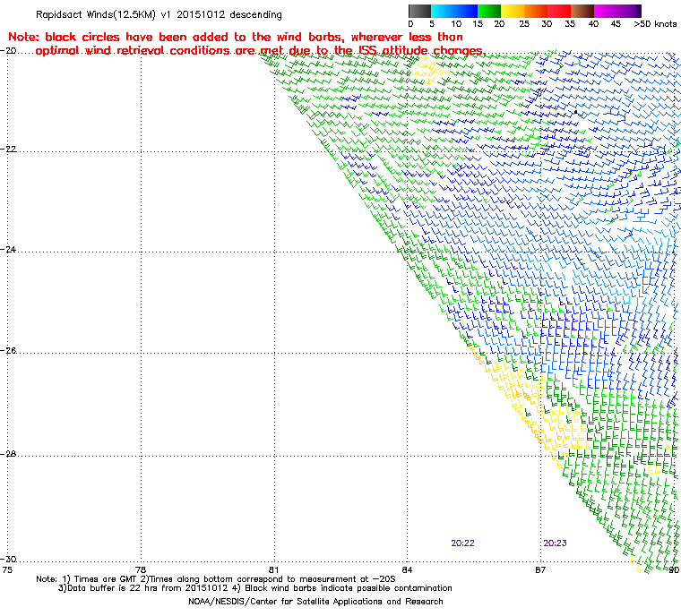Screen dimensions: 681x616
Task: Select the brown 35-40 knots legend swatch
Action: 582,12
